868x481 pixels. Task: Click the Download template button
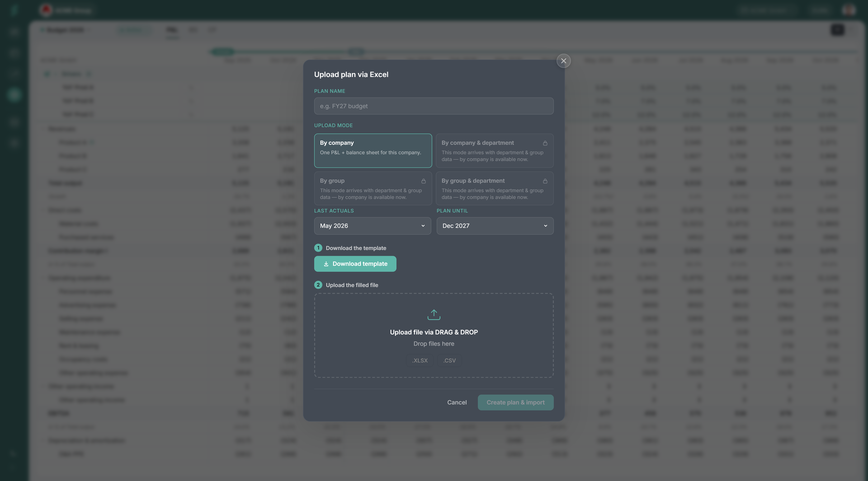355,264
